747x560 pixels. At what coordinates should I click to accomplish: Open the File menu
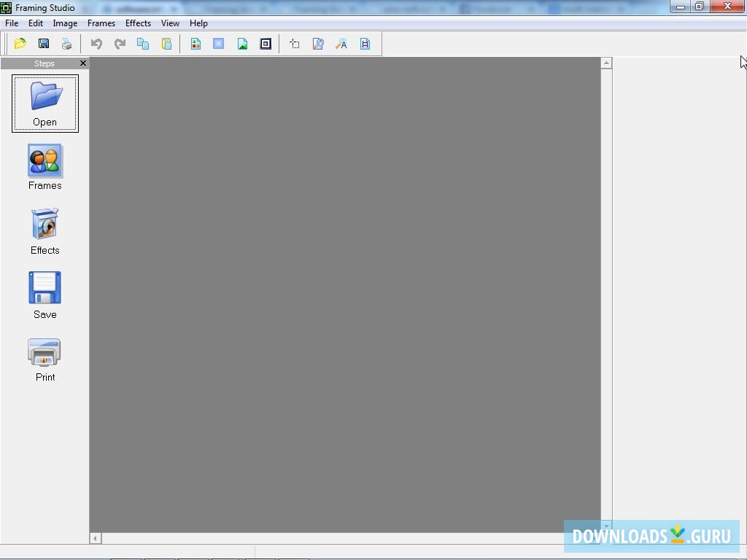[11, 23]
